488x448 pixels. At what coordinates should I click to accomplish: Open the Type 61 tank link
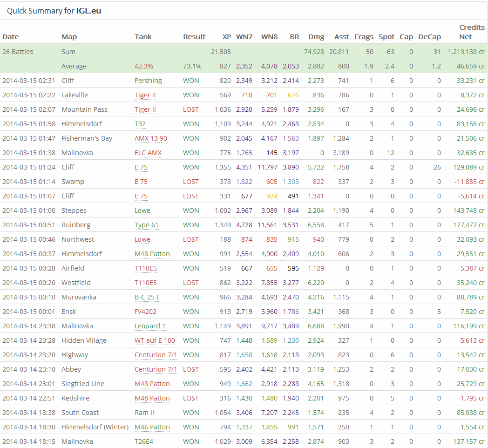tap(146, 225)
